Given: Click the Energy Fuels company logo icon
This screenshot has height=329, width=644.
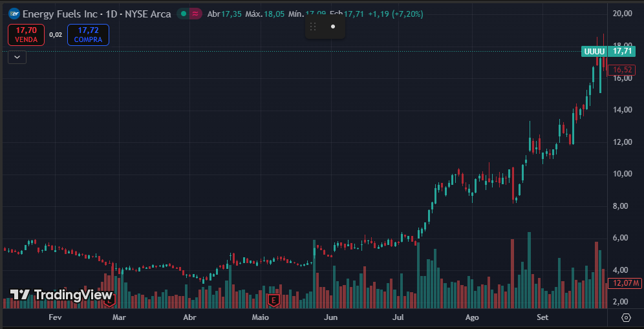Looking at the screenshot, I should [x=14, y=14].
